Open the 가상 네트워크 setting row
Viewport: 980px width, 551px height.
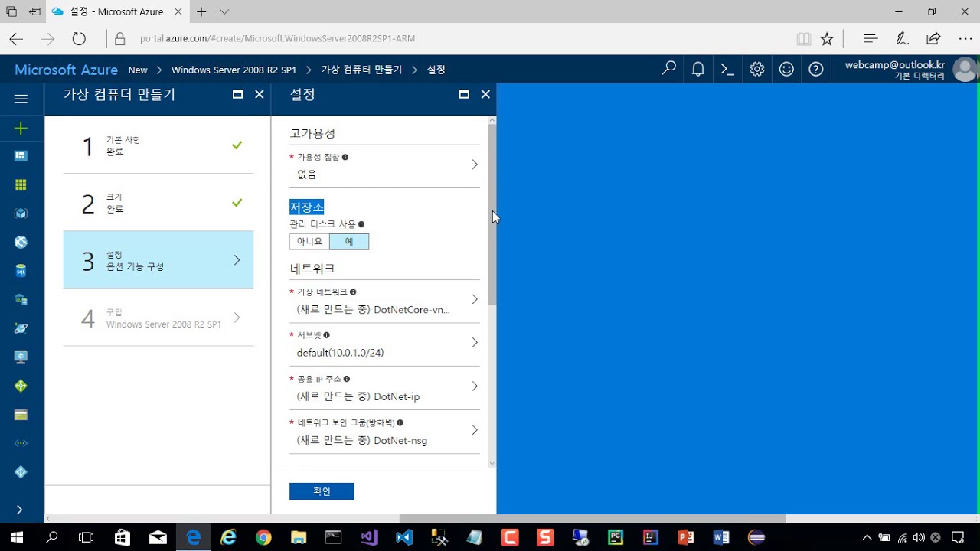pos(384,302)
